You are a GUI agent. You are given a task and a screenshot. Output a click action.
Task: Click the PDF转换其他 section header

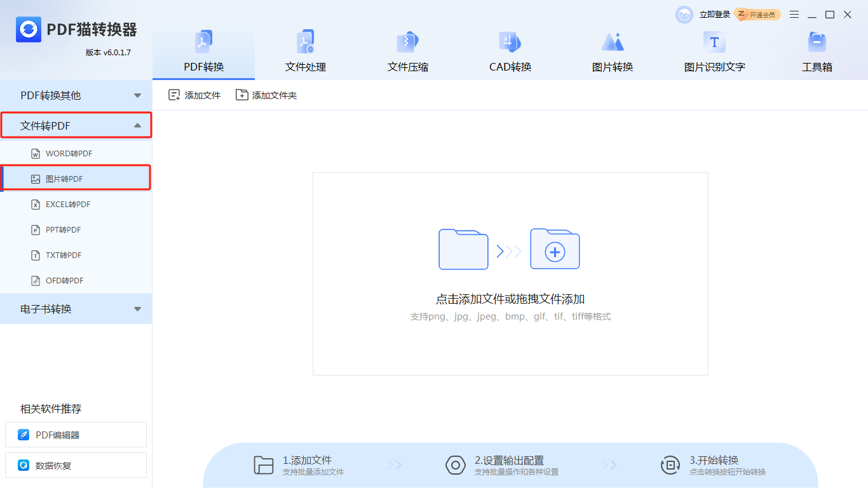click(76, 95)
